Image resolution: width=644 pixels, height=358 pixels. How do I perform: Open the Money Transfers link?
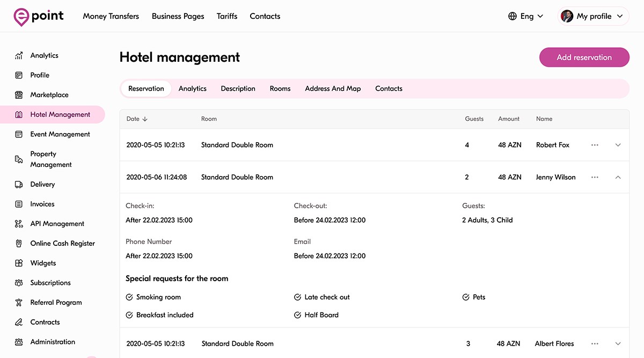[111, 16]
